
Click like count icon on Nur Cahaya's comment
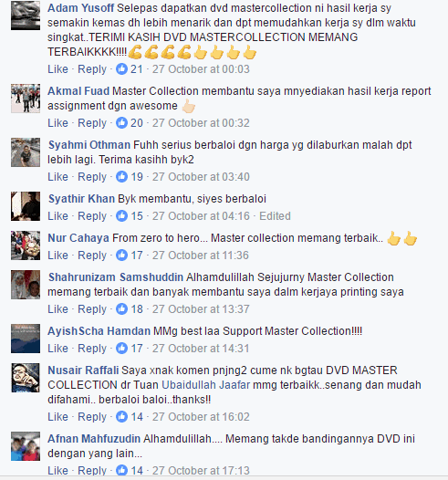pos(121,255)
